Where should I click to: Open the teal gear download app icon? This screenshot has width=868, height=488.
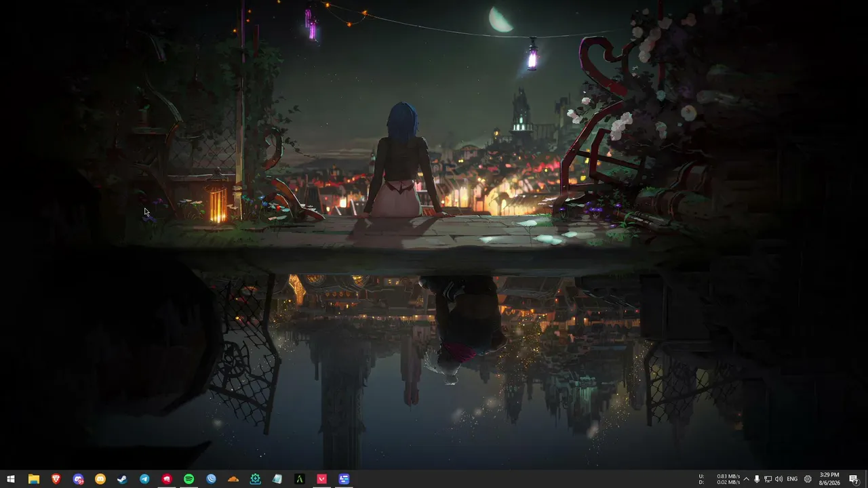pos(256,479)
